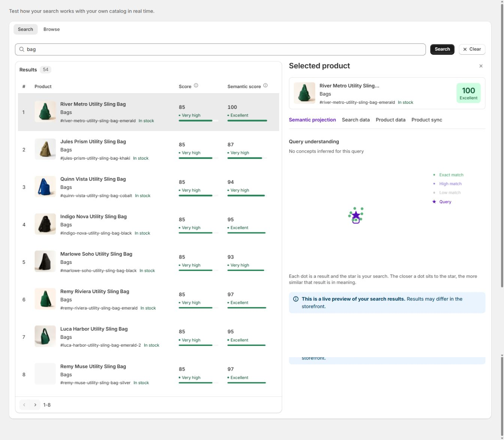Image resolution: width=504 pixels, height=440 pixels.
Task: Click handle #marlowe-soho-utility-sling-bag-black
Action: pyautogui.click(x=99, y=271)
